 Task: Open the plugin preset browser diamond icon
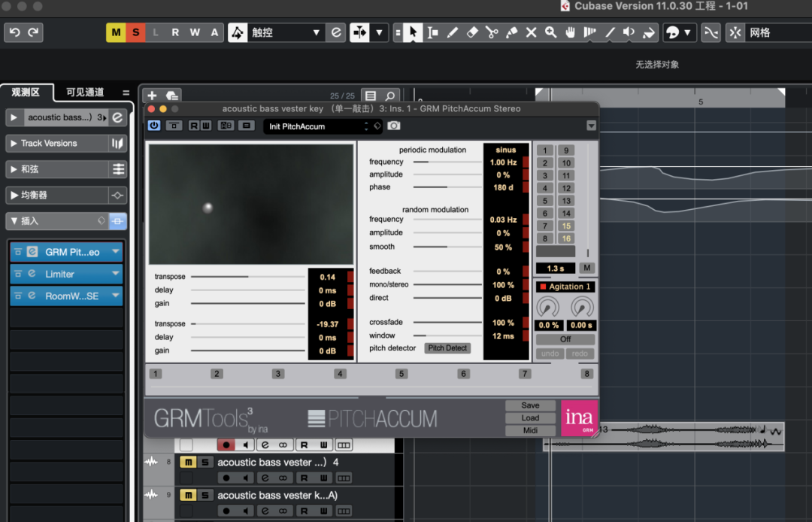[x=377, y=126]
